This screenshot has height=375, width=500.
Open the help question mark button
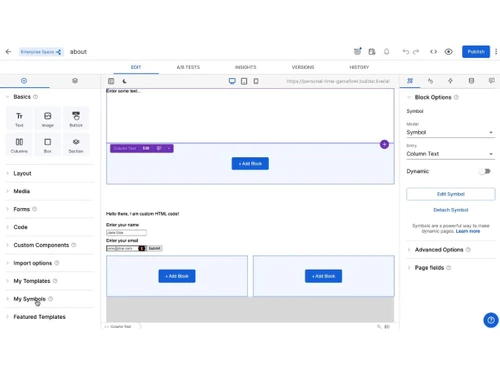(x=491, y=320)
